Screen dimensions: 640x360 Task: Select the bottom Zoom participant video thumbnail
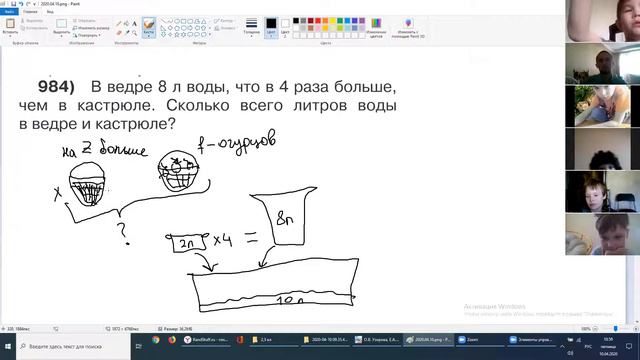[602, 234]
